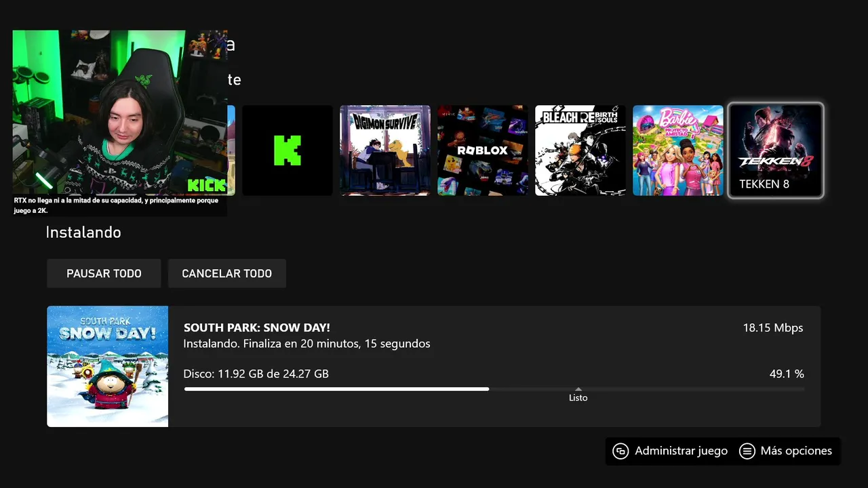Click the green KICK logo on webcam overlay
Screen dimensions: 868x488
(206, 185)
